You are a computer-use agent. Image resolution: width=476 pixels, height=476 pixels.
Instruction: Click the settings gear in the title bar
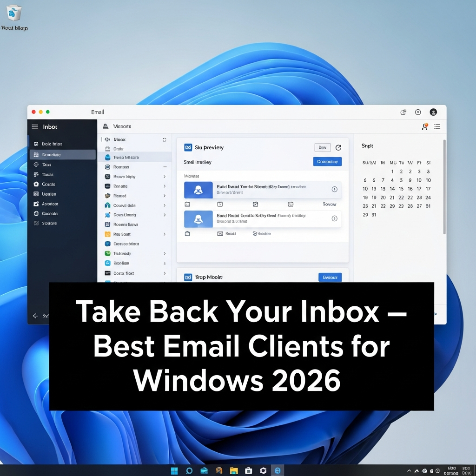click(x=418, y=112)
